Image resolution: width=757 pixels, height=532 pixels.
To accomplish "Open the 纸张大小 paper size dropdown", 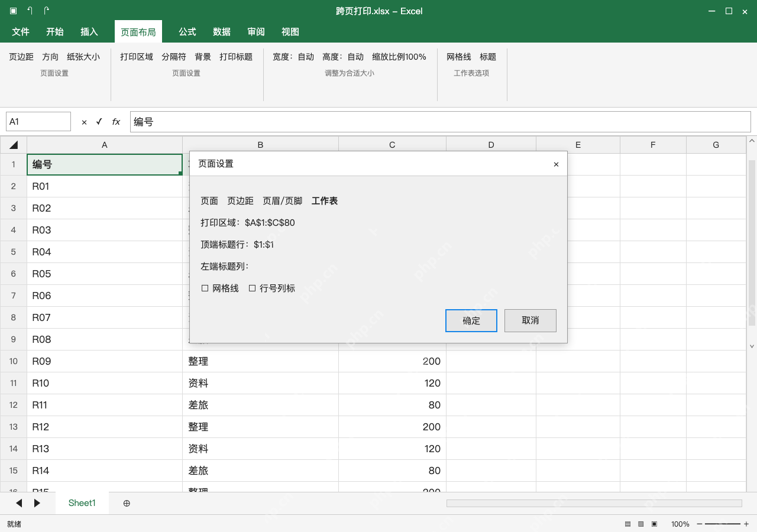I will (x=83, y=57).
